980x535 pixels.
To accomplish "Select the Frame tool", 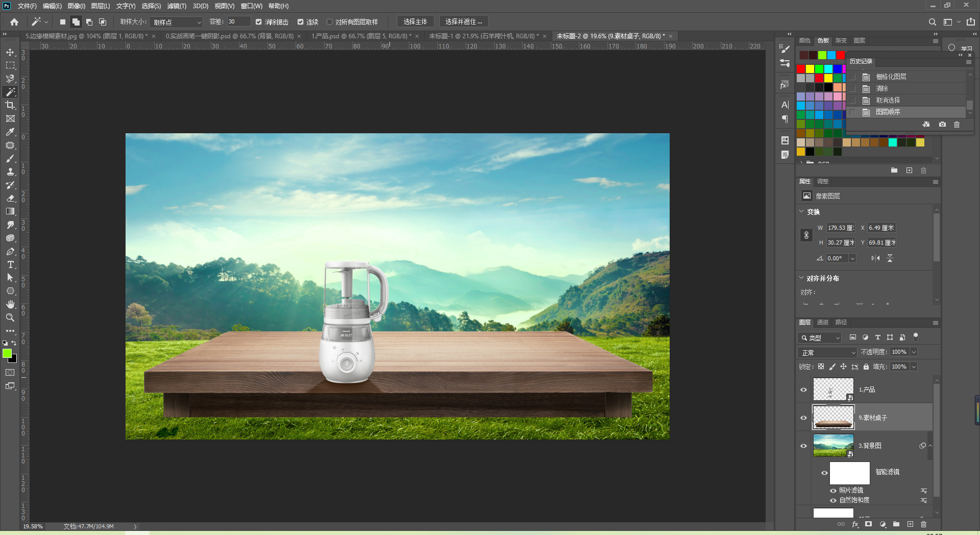I will (x=10, y=118).
